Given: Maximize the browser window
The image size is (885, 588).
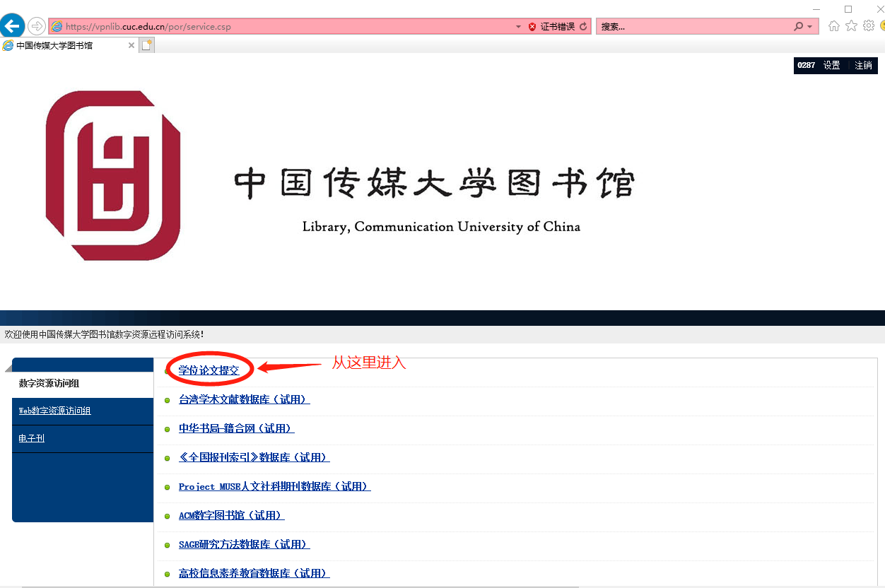Looking at the screenshot, I should tap(848, 9).
